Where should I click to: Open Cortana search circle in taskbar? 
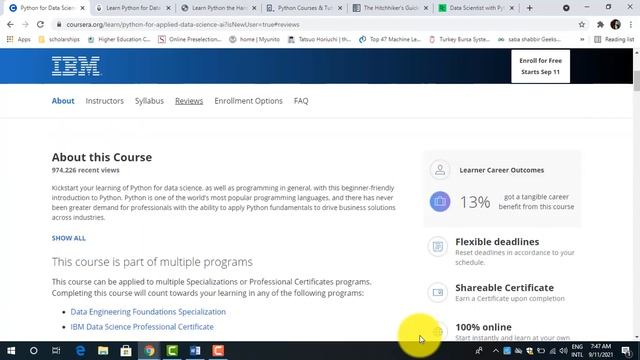33,351
